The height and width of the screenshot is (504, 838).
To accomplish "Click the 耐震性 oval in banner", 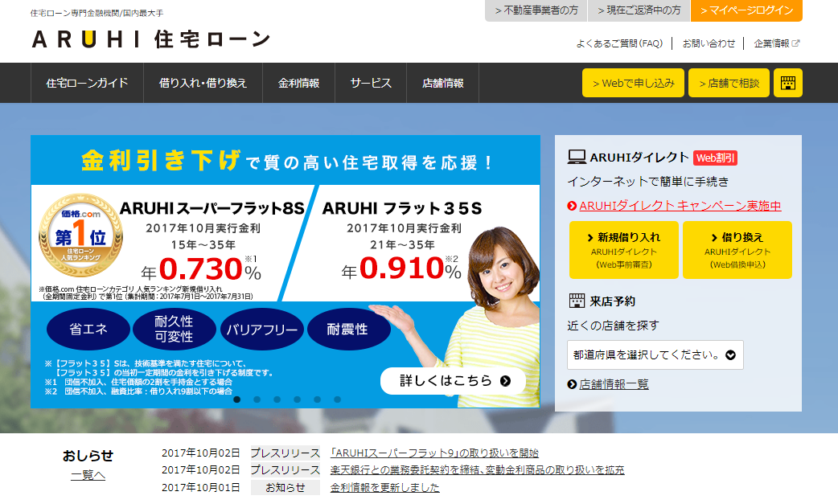I will pos(348,329).
